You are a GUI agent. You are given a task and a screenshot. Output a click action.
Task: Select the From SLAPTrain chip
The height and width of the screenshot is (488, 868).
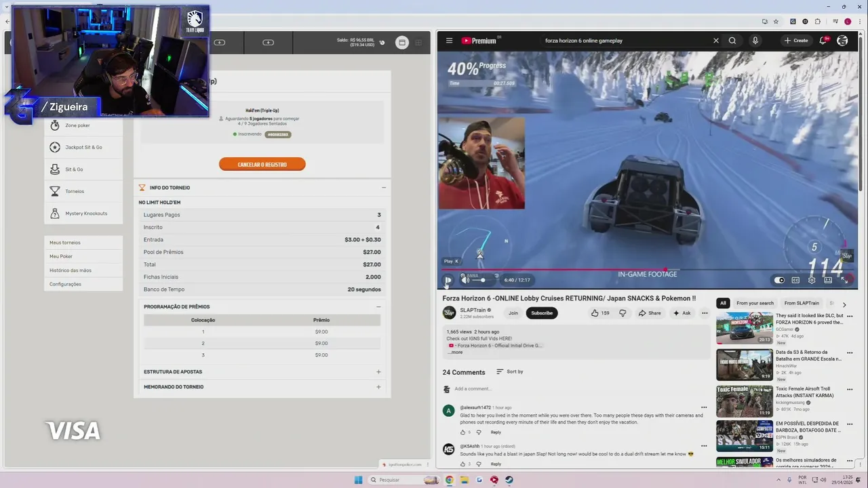click(802, 303)
